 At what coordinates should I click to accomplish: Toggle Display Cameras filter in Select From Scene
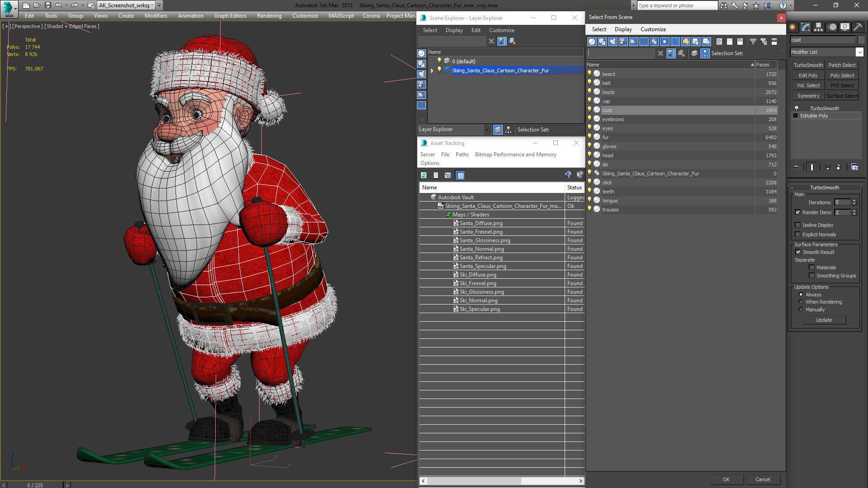(623, 42)
